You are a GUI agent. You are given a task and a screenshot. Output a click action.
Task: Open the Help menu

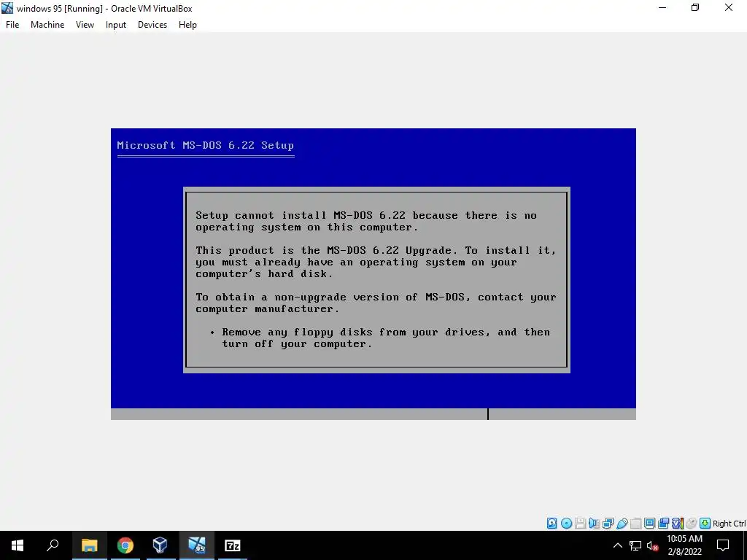(187, 25)
